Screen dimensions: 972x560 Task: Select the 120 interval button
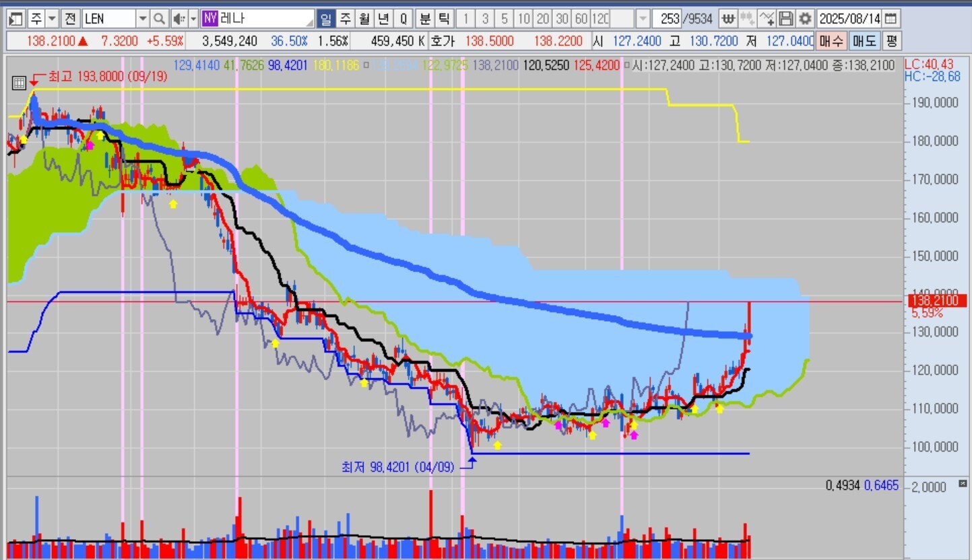click(x=602, y=18)
